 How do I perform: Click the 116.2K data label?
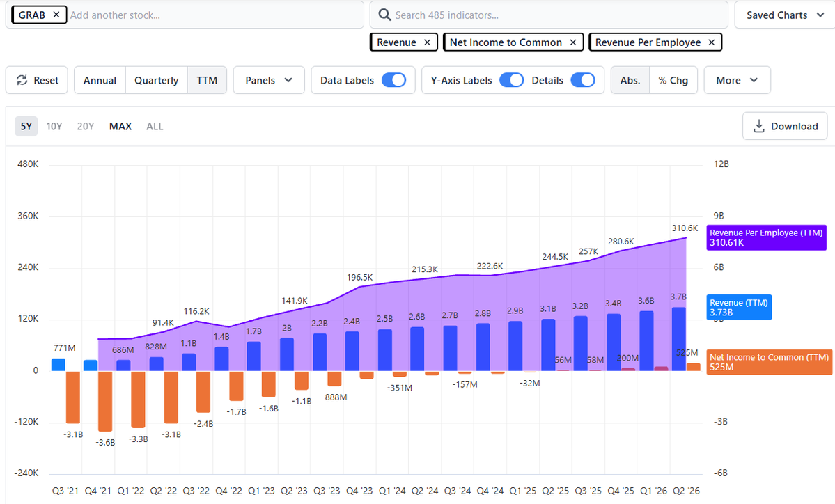[196, 311]
